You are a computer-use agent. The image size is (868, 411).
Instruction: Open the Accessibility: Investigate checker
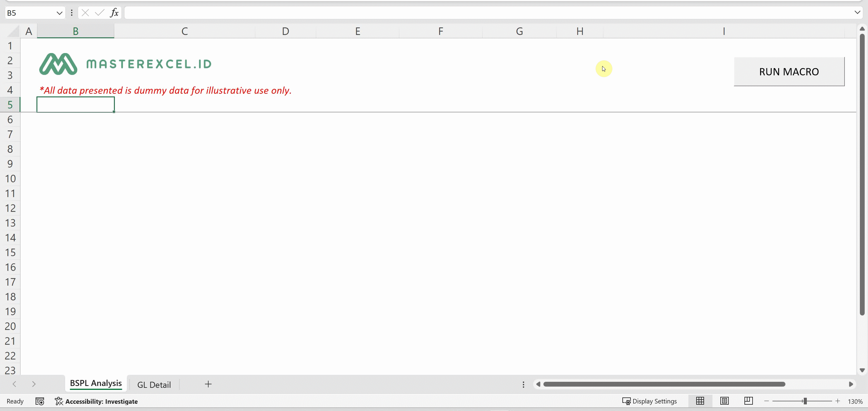click(x=96, y=401)
